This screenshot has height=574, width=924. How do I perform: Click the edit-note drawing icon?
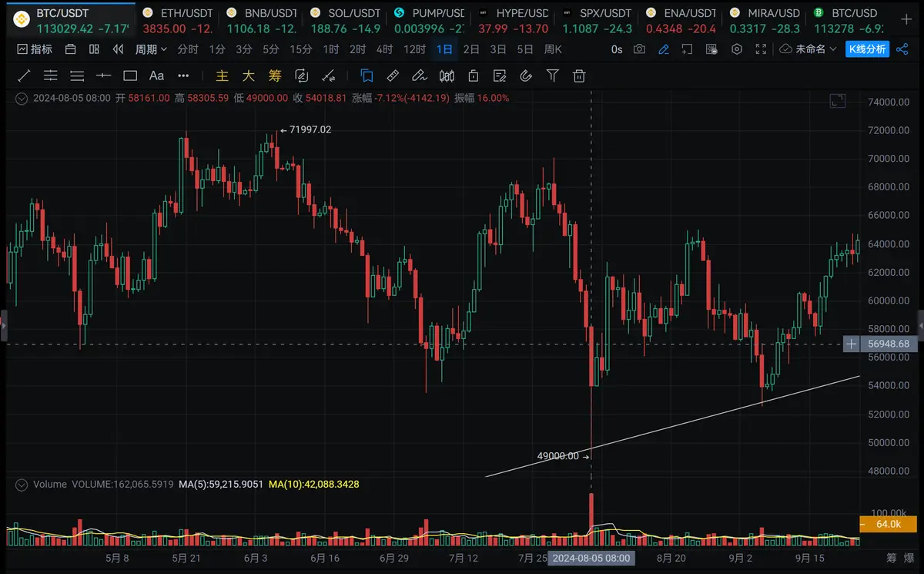pyautogui.click(x=500, y=76)
